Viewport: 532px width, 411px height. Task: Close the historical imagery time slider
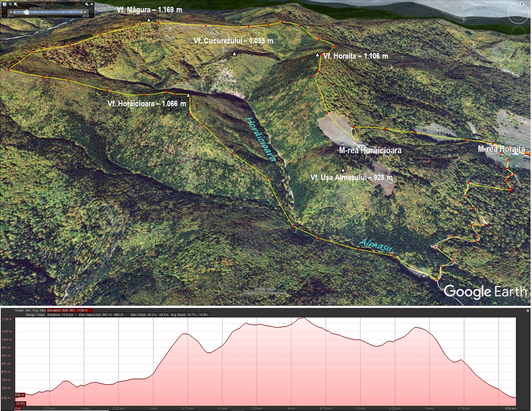[92, 4]
